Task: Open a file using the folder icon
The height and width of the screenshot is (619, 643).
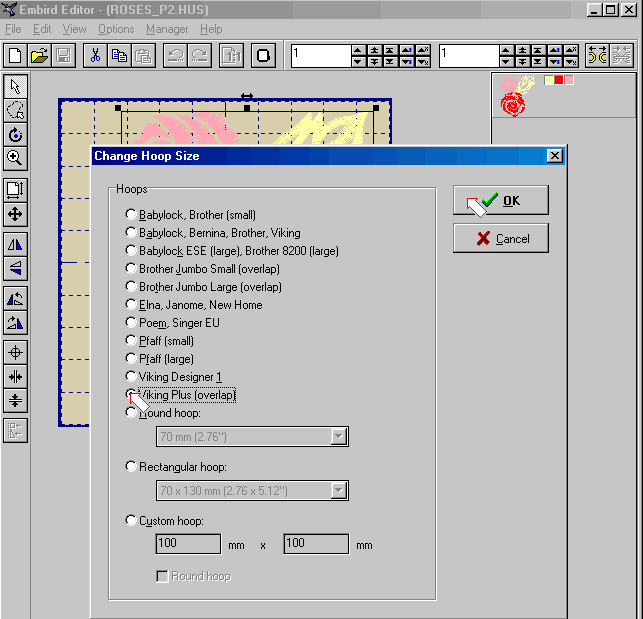Action: (39, 55)
